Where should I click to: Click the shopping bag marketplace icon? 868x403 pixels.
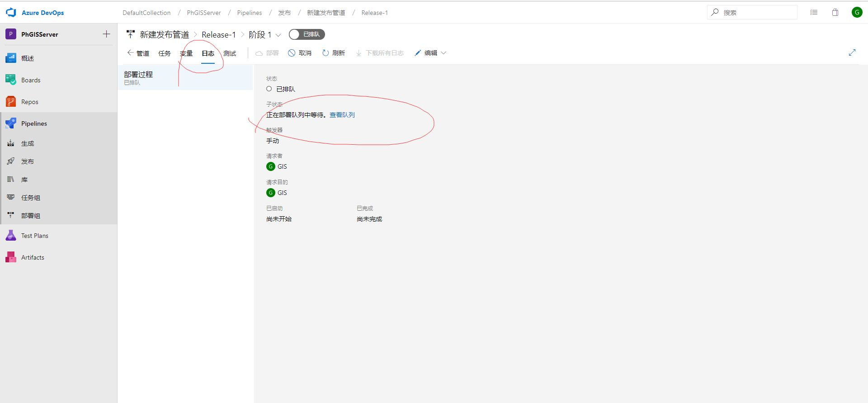835,13
